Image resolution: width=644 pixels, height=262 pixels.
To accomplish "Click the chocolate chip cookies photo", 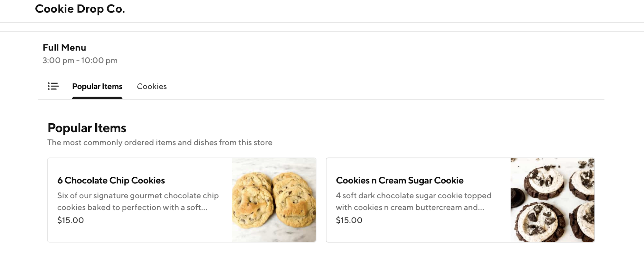I will pyautogui.click(x=274, y=199).
